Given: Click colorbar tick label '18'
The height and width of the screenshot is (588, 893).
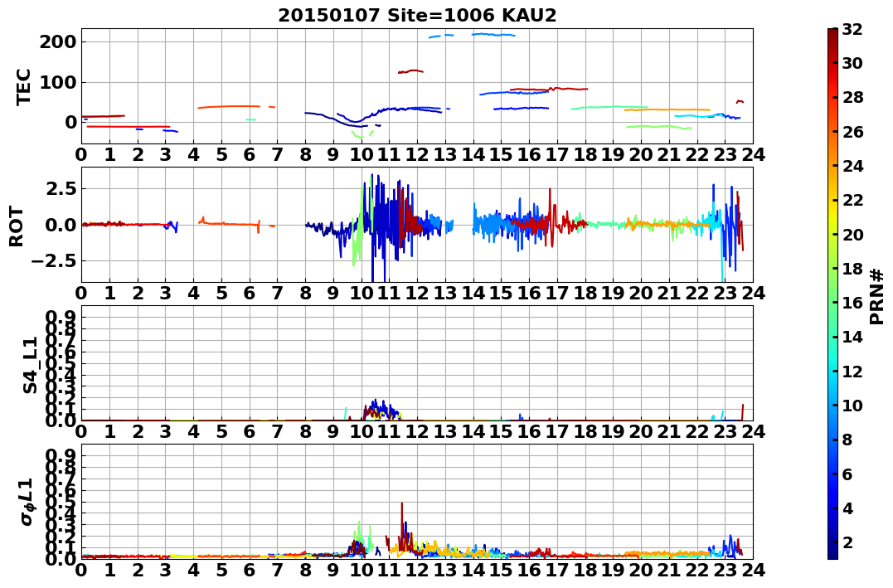Looking at the screenshot, I should coord(852,269).
